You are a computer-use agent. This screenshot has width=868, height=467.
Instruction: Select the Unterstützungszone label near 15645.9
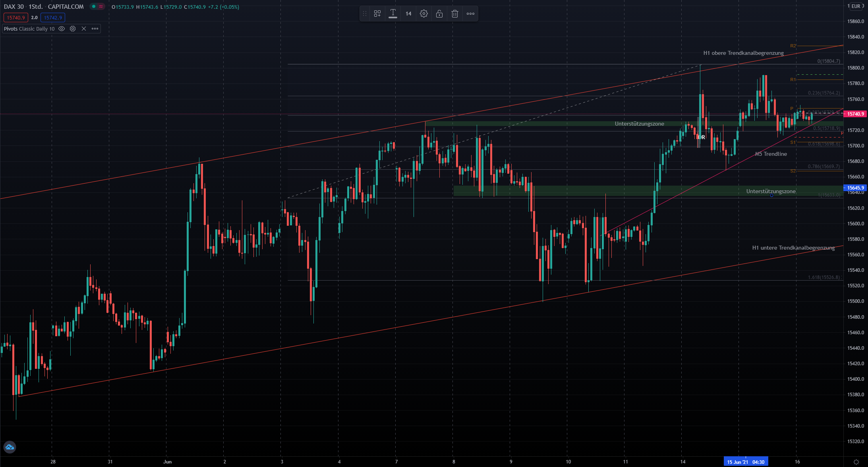pos(771,191)
